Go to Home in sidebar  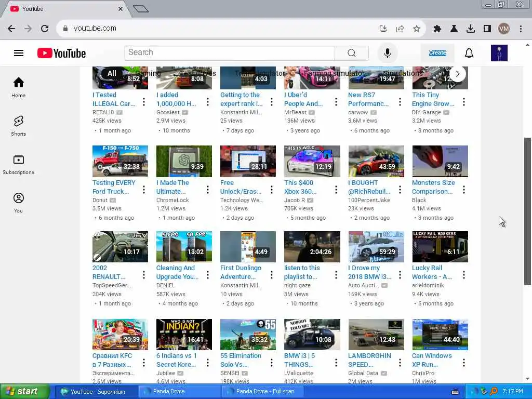pos(18,87)
